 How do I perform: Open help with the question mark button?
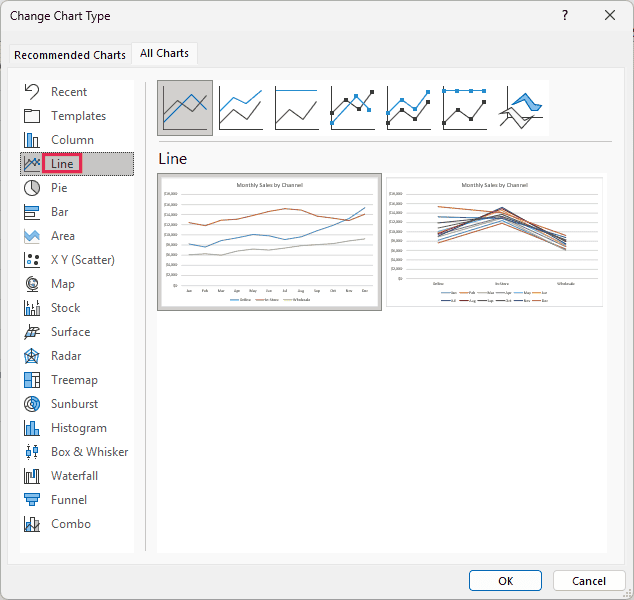click(565, 15)
